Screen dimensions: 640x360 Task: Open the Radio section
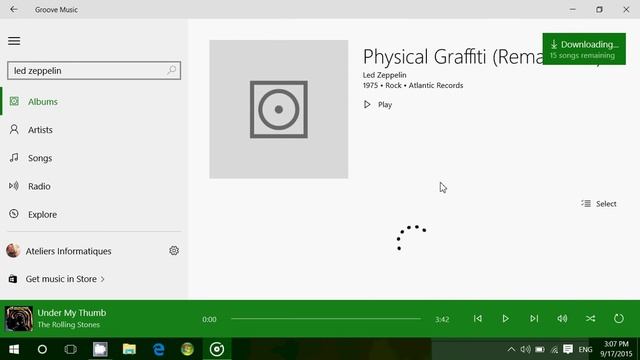coord(94,186)
